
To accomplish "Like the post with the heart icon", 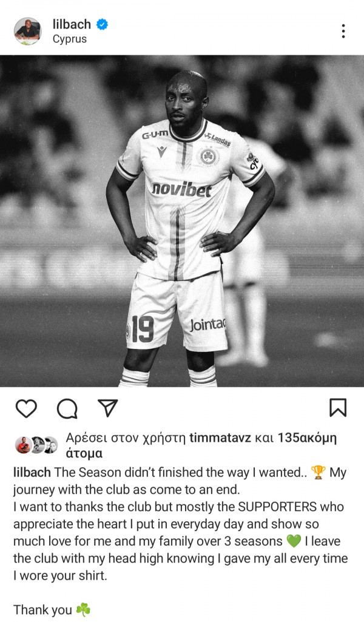I will tap(26, 408).
